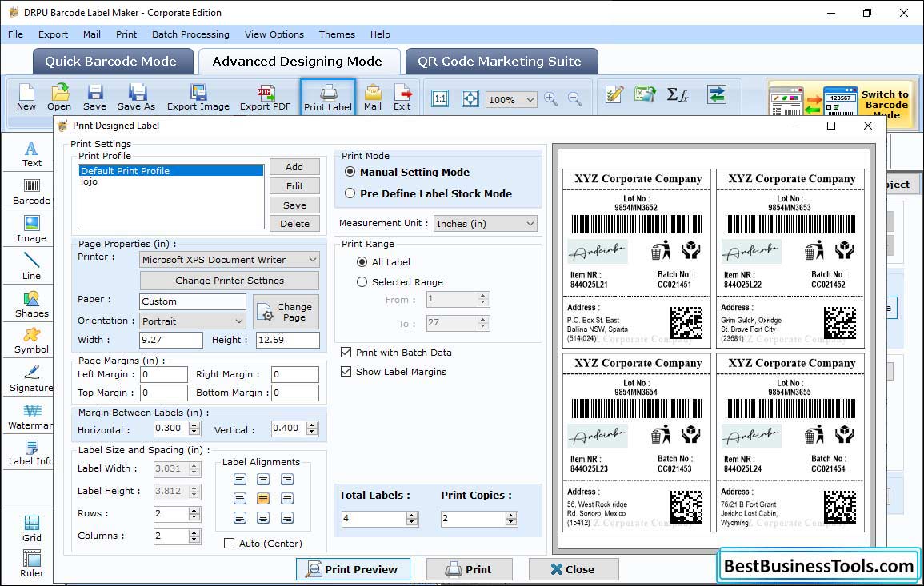924x586 pixels.
Task: Open the Printer dropdown list
Action: pos(230,260)
